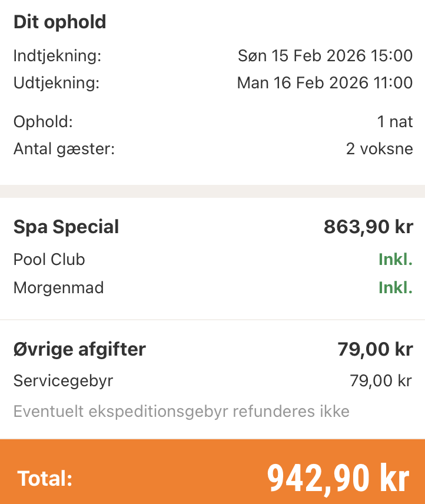
Task: Click the bold 79,00 kr fees subtotal
Action: (x=375, y=349)
